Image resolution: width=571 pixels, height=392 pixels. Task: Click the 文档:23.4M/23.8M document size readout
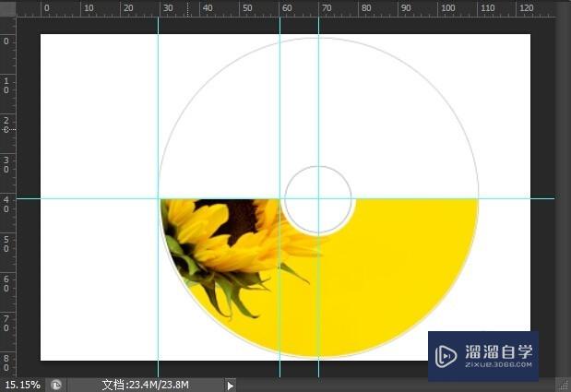pos(146,385)
